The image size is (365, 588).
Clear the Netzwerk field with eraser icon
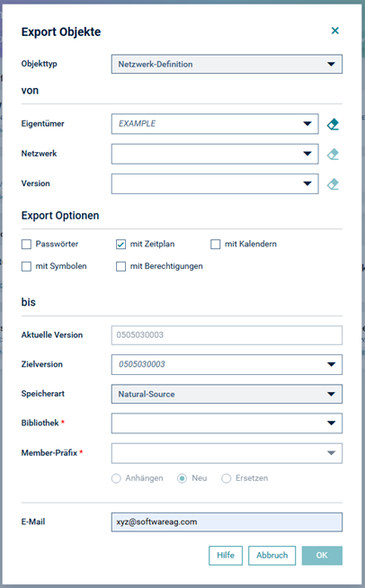[x=333, y=154]
